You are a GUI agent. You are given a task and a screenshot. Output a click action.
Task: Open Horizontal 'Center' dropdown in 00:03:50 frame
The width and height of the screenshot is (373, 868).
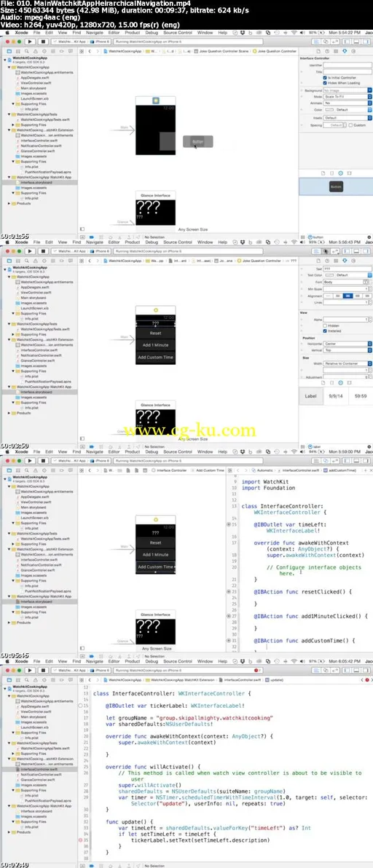coord(347,344)
